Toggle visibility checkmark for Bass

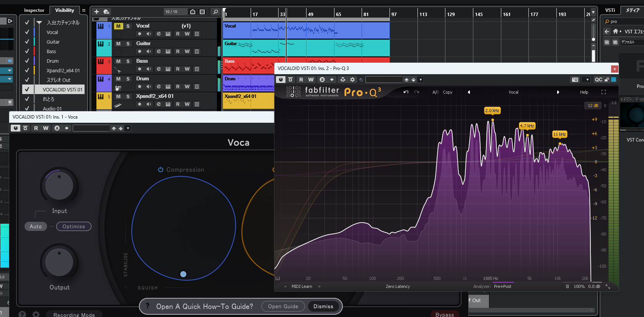[27, 51]
